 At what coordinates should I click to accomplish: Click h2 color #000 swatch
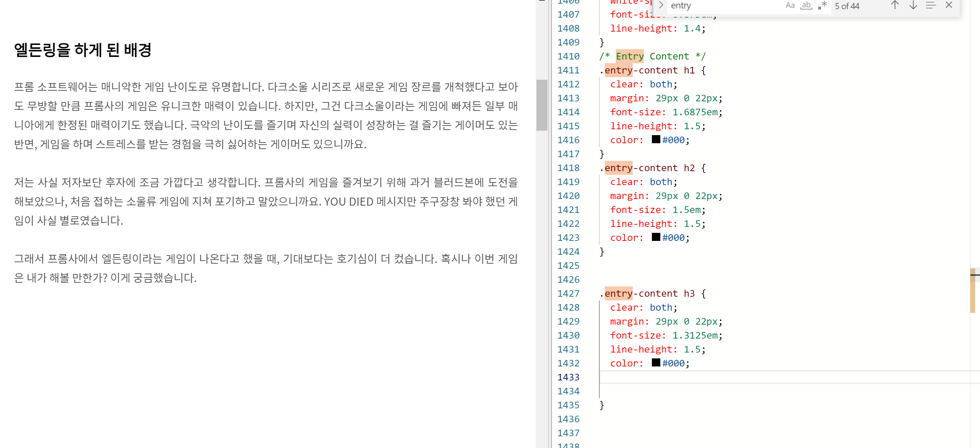[x=656, y=237]
